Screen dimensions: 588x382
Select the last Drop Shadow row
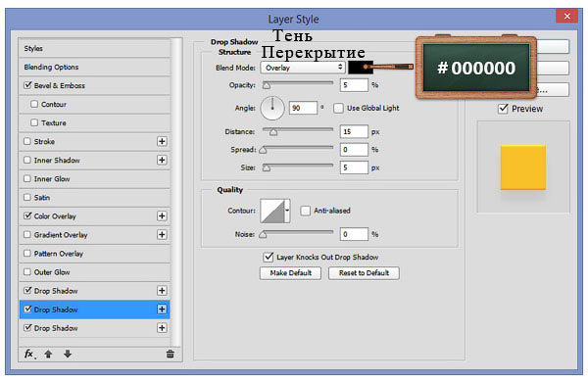pyautogui.click(x=94, y=328)
